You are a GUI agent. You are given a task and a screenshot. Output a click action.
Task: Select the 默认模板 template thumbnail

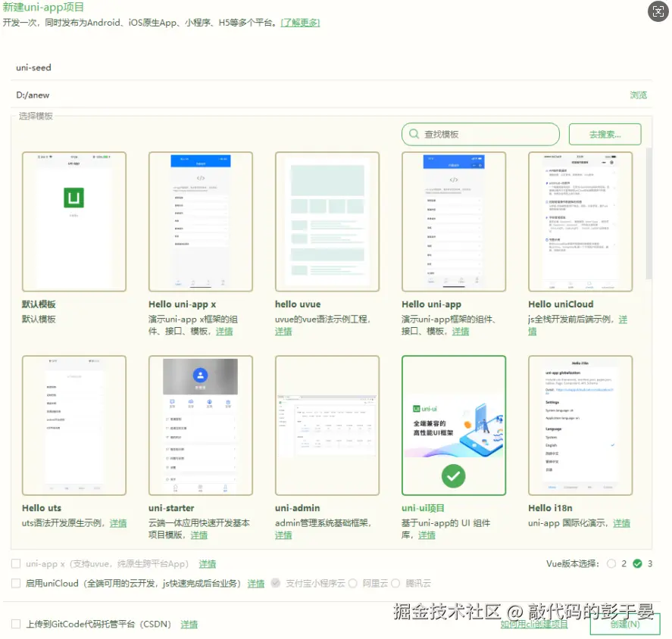[x=74, y=221]
